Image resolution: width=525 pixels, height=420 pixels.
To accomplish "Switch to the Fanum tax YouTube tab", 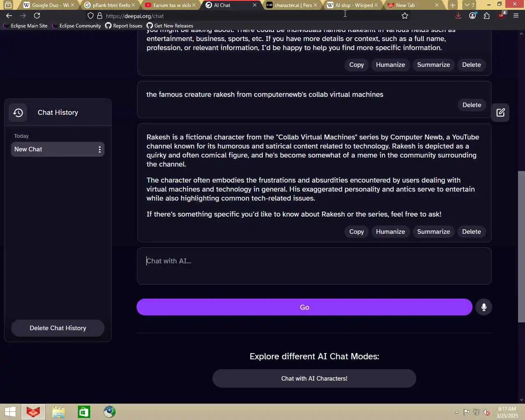I will click(170, 5).
